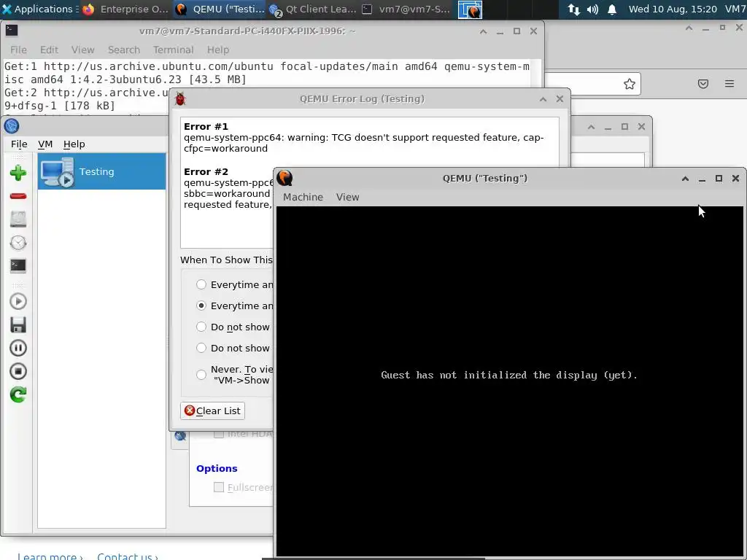
Task: Click the VM7 user label in panel
Action: click(x=735, y=9)
